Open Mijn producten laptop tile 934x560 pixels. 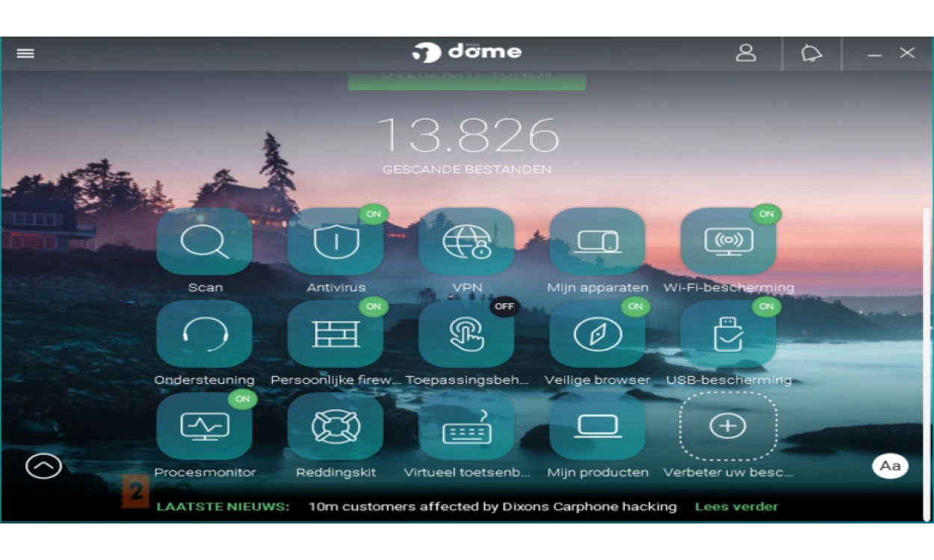coord(597,427)
